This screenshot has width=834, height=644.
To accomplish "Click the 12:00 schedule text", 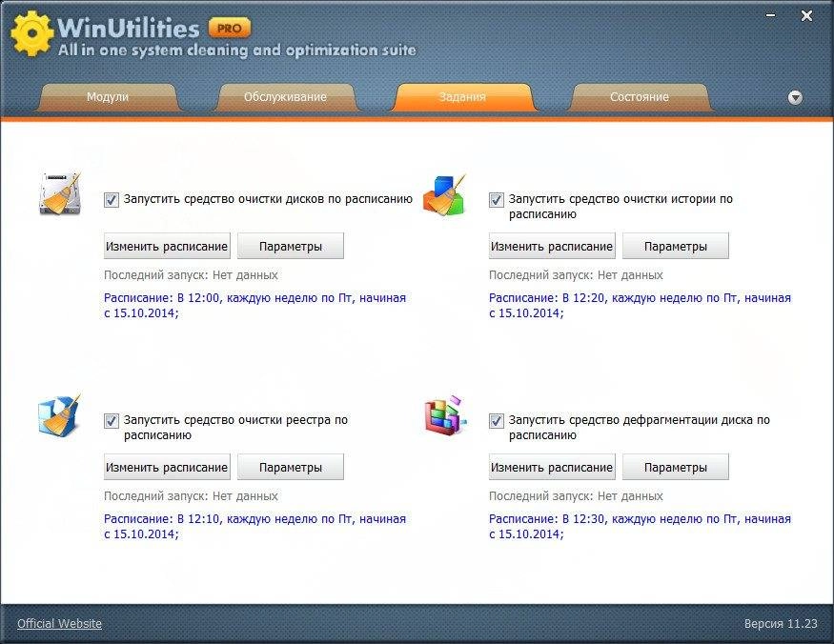I will click(x=254, y=305).
